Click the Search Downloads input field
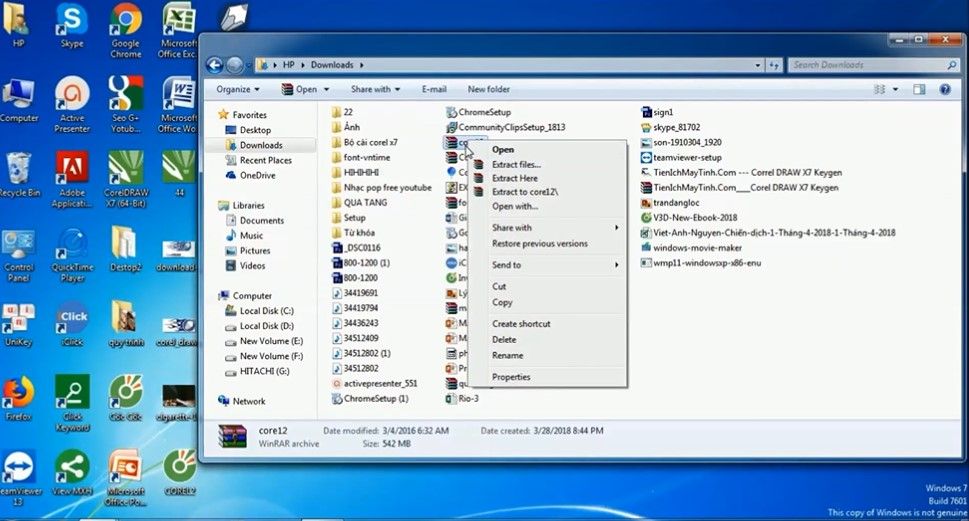969x521 pixels. point(867,65)
